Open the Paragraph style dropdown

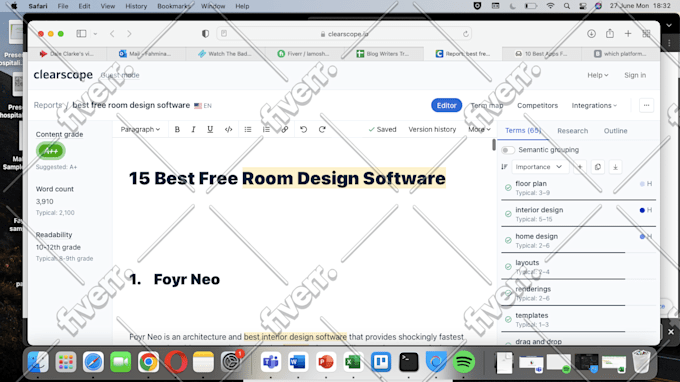[140, 129]
